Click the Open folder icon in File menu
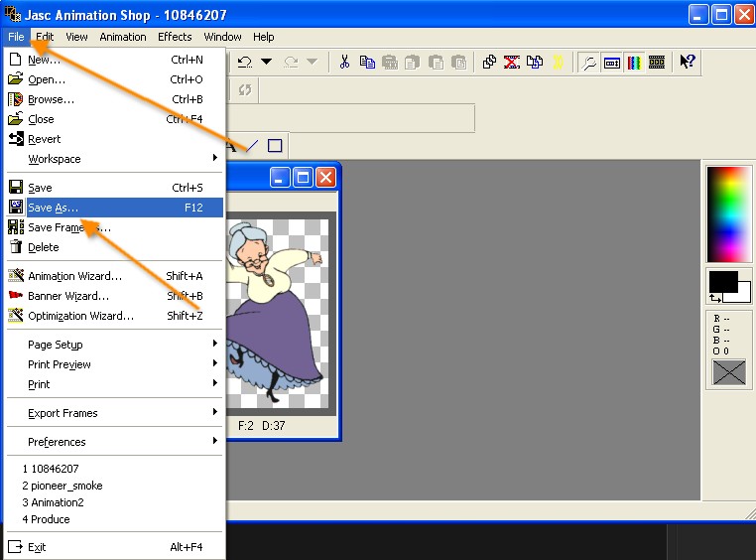This screenshot has width=756, height=560. tap(16, 78)
